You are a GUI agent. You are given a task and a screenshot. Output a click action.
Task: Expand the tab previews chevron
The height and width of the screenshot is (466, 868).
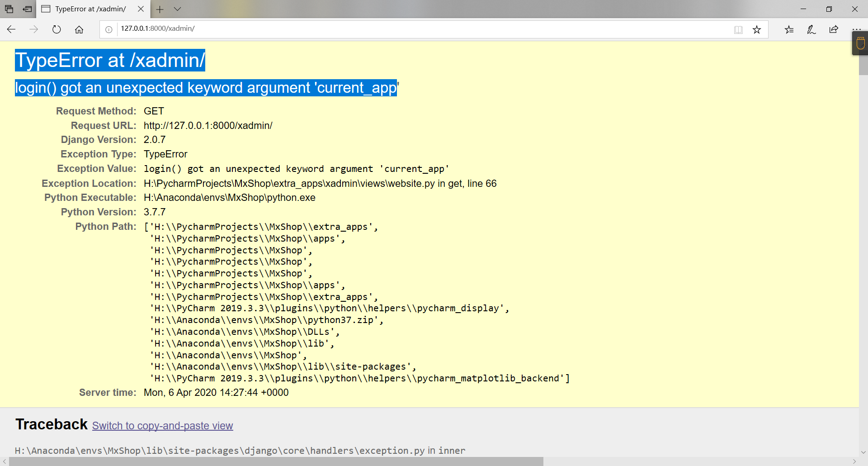[x=177, y=9]
